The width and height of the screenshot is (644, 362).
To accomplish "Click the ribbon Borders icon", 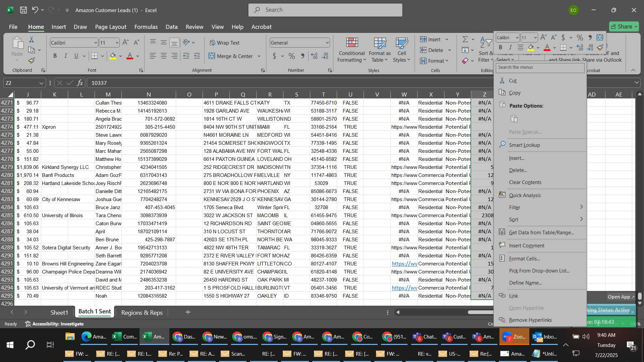I will (95, 56).
